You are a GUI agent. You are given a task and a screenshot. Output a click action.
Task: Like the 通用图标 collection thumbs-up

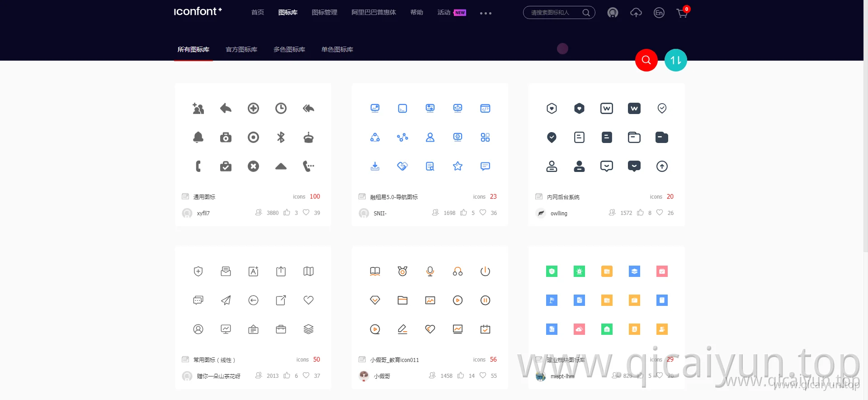(x=287, y=212)
